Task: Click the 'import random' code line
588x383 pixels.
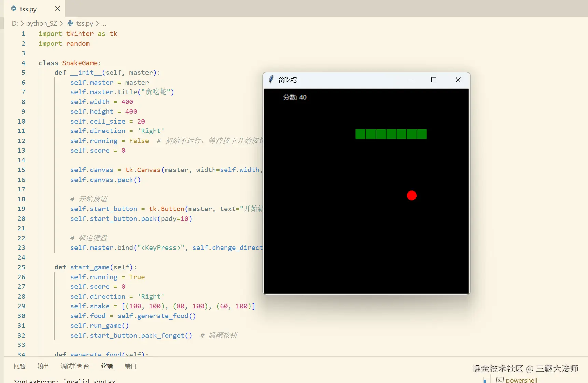Action: tap(64, 43)
